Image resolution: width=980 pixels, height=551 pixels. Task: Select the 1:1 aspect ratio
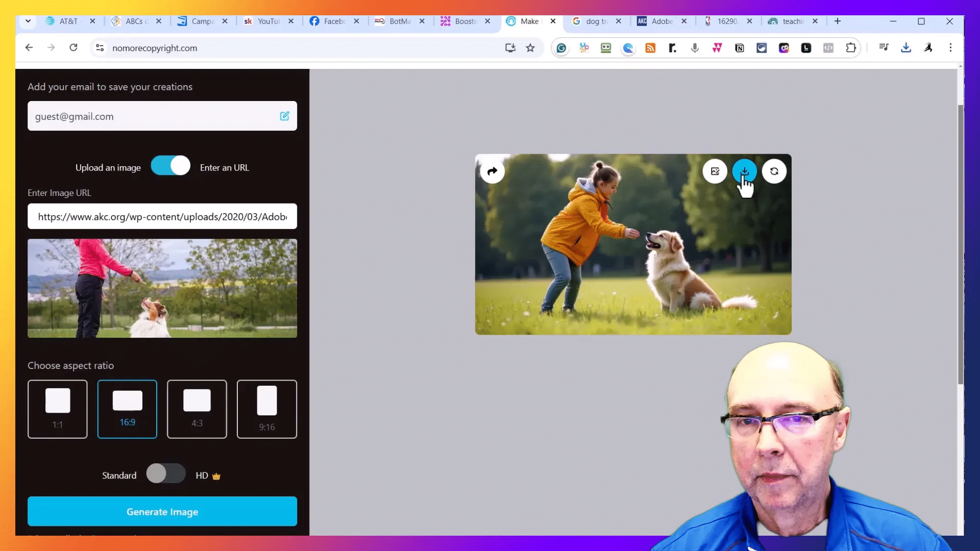pos(58,409)
